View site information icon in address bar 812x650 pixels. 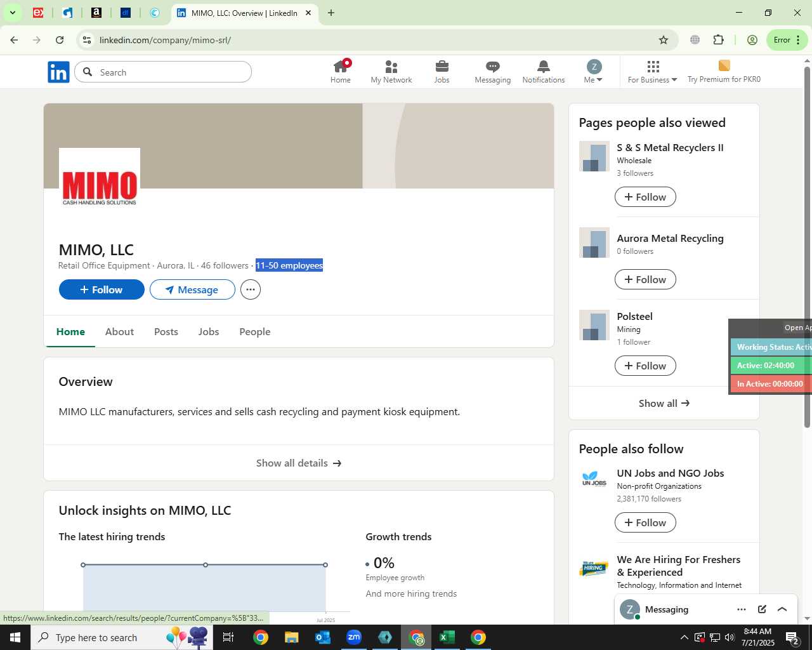[87, 40]
